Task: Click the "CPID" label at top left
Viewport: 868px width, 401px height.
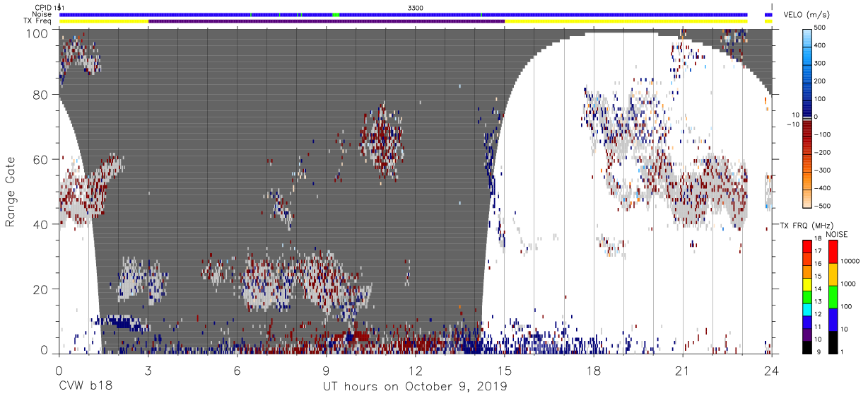Action: pos(44,8)
